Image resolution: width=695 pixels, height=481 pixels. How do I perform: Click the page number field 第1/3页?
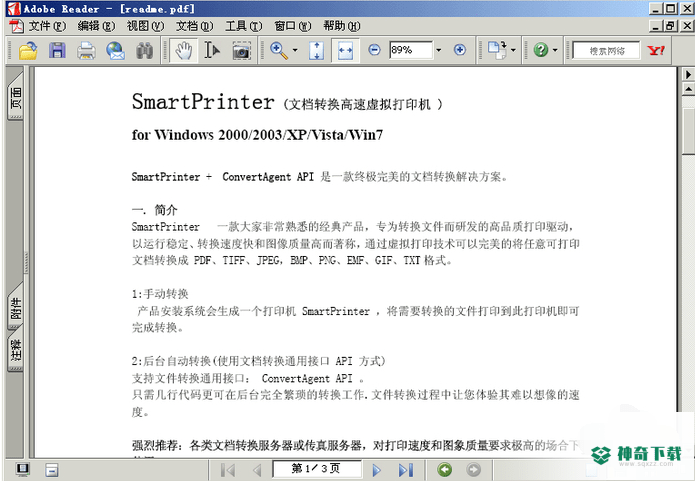(316, 469)
